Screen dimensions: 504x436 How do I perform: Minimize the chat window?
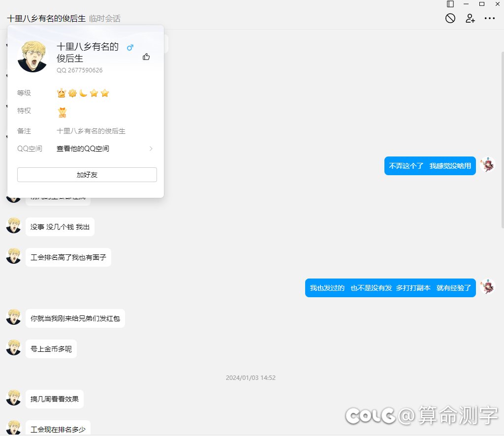point(466,4)
